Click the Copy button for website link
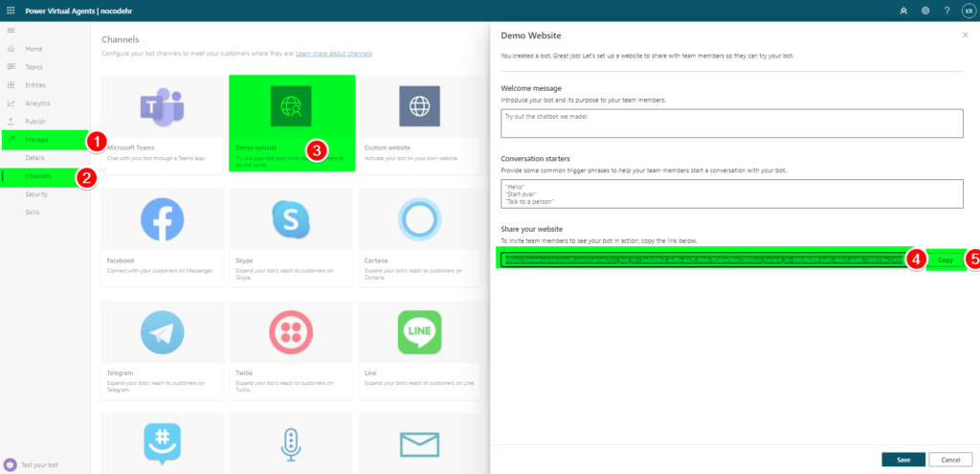980x474 pixels. tap(946, 260)
